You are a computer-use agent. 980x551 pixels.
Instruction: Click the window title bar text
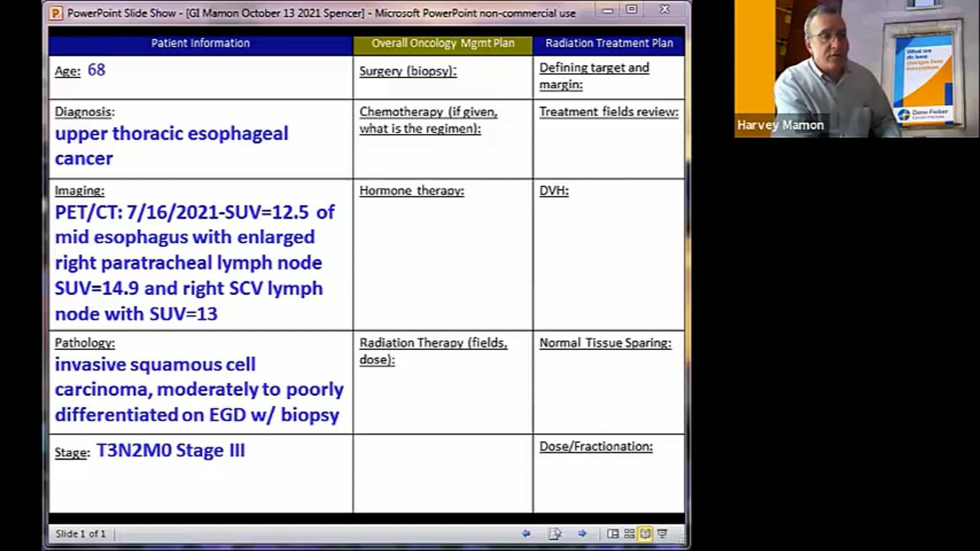tap(322, 13)
